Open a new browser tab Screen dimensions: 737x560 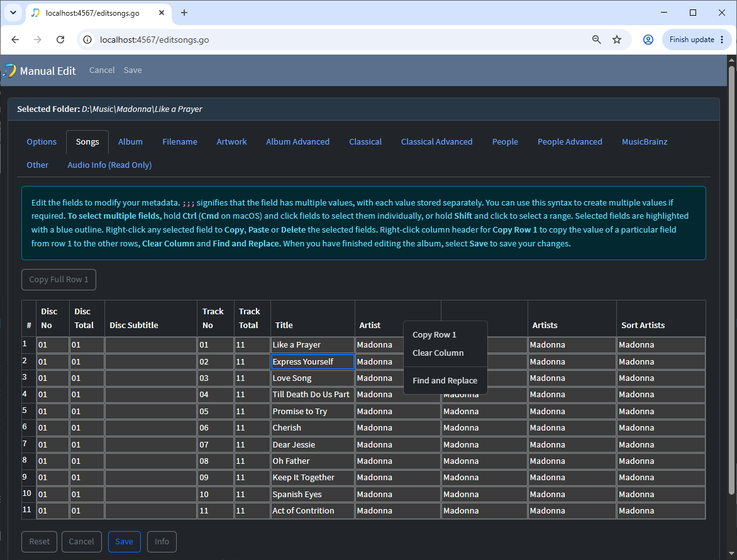[x=184, y=13]
